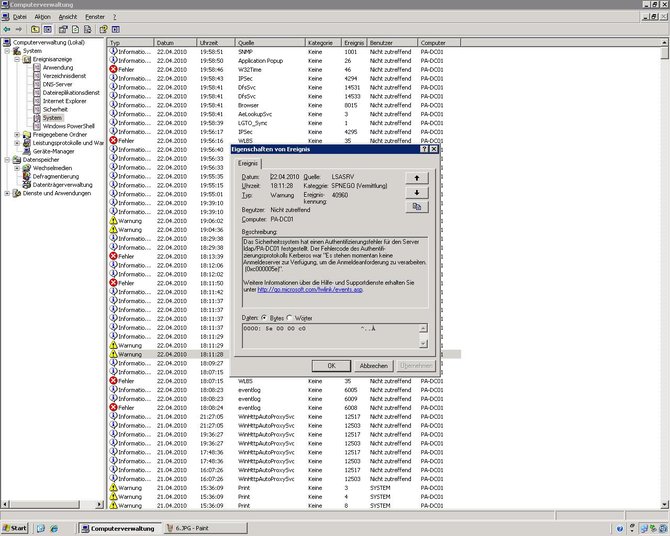Expand the Leistungsprotokolle und Warnungen node
Screen dimensions: 670x536
[17, 143]
